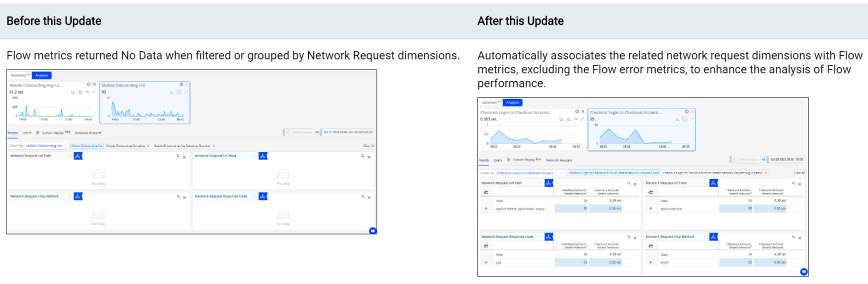The width and height of the screenshot is (868, 284).
Task: Toggle Table Compare checkbox in Before screenshot
Action: coord(288,132)
